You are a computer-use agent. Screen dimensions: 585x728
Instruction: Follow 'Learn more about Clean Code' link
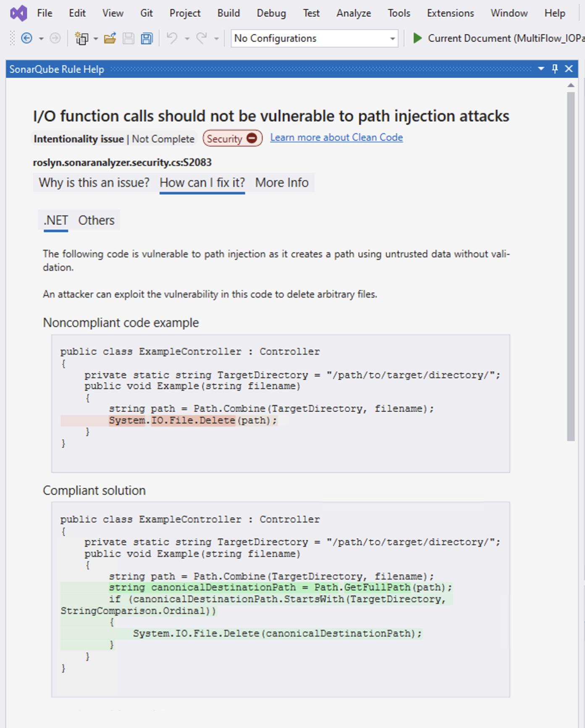click(x=336, y=137)
